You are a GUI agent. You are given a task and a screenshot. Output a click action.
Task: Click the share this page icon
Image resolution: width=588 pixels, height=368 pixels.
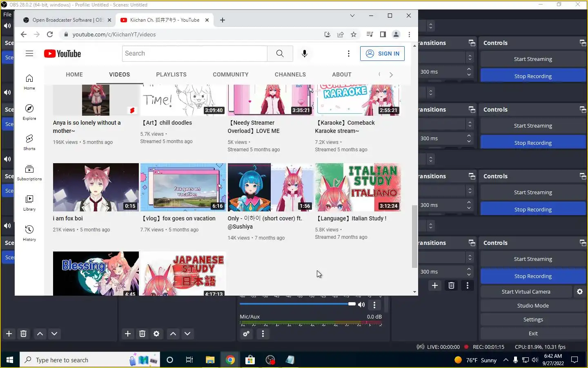click(x=341, y=34)
